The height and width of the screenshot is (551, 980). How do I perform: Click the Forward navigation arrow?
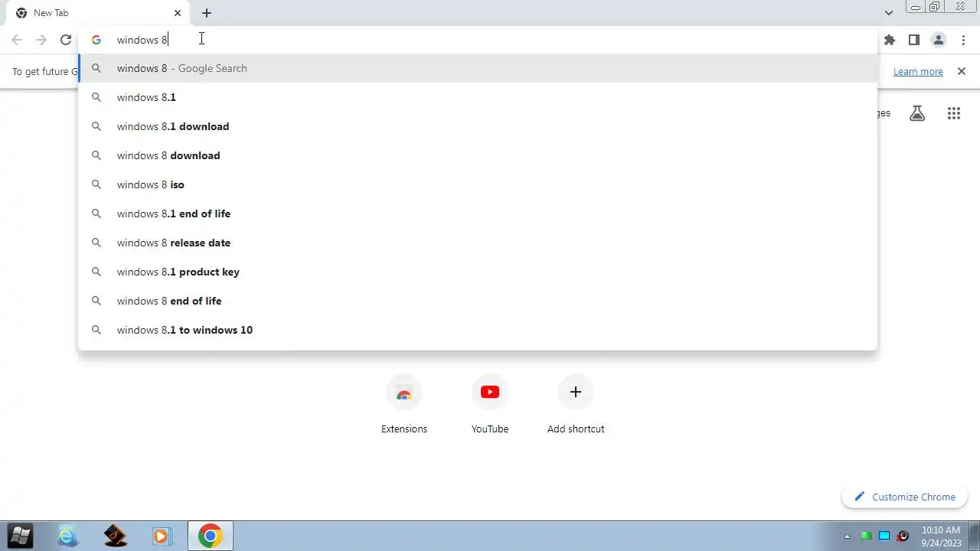pos(41,40)
